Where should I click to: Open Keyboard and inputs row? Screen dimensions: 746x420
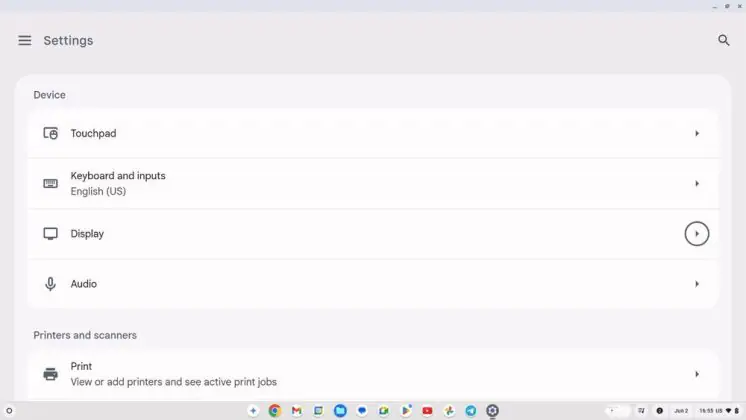pyautogui.click(x=373, y=184)
